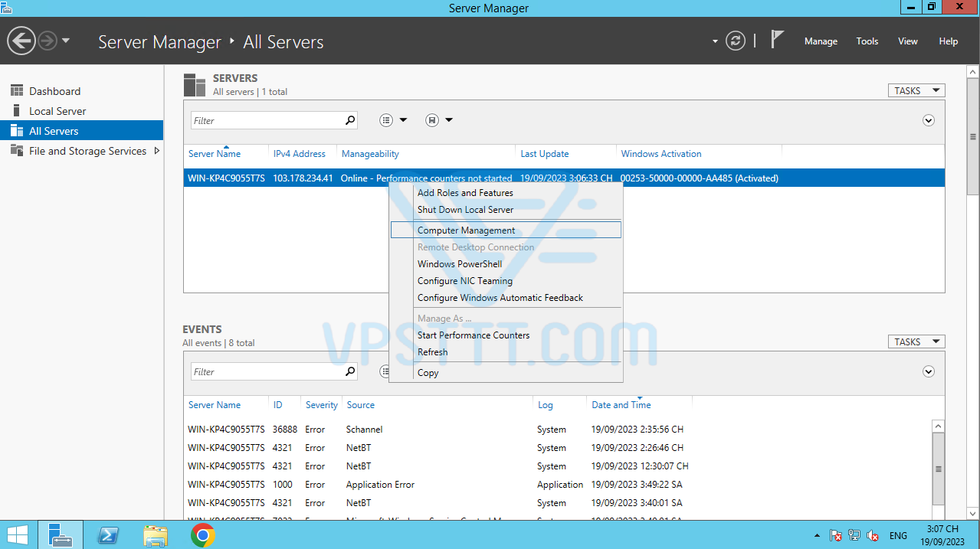The height and width of the screenshot is (549, 980).
Task: Sort by Last Update column
Action: [545, 154]
